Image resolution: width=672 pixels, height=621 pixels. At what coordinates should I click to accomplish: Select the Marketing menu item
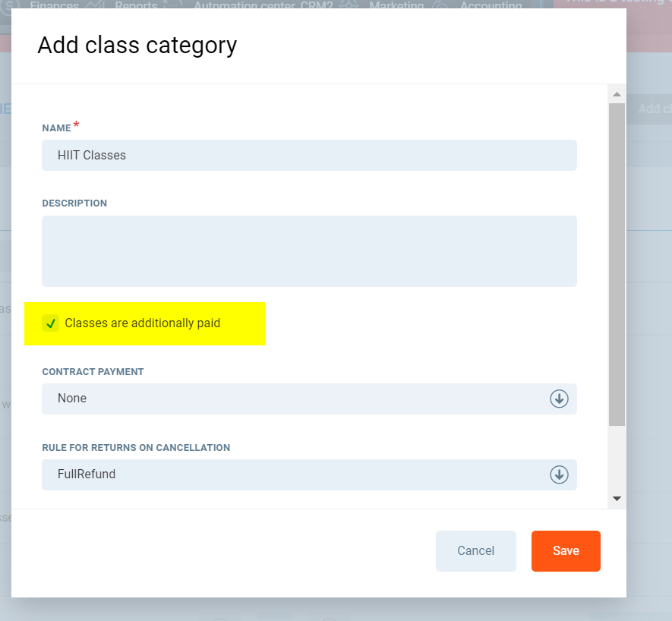click(x=396, y=5)
